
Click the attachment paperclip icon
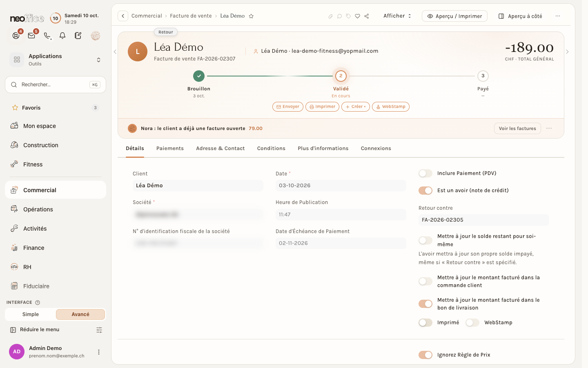pyautogui.click(x=330, y=16)
